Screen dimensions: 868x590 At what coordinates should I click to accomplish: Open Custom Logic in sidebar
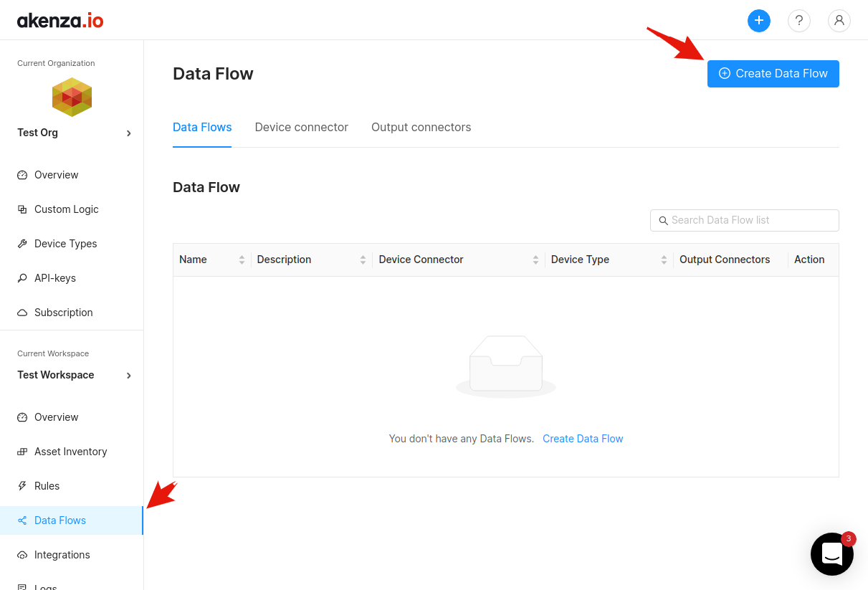click(66, 209)
